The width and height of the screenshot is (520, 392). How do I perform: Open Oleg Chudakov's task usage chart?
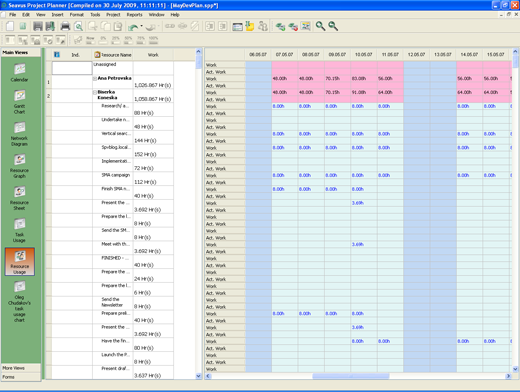(19, 302)
